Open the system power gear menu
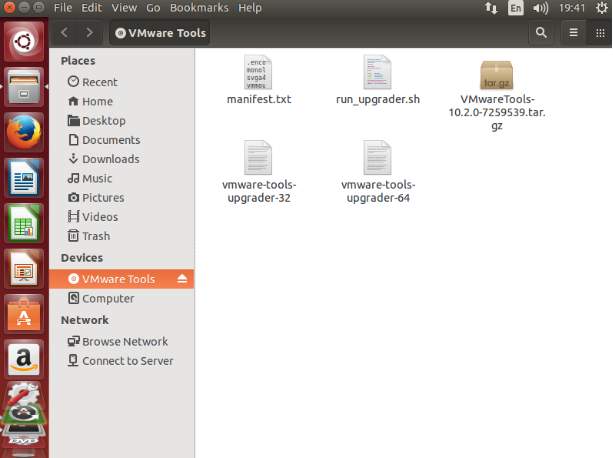 602,8
